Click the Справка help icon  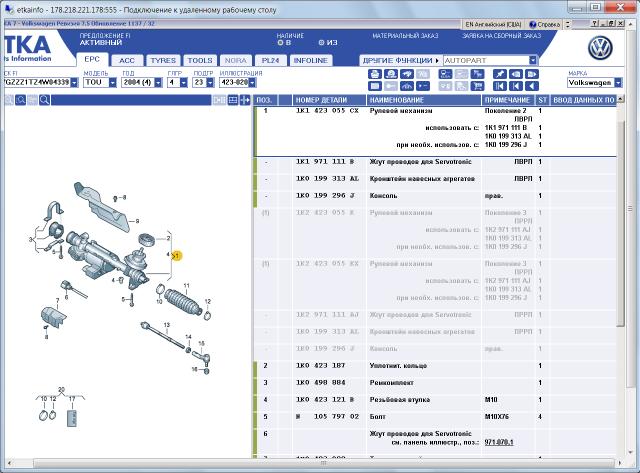point(544,24)
